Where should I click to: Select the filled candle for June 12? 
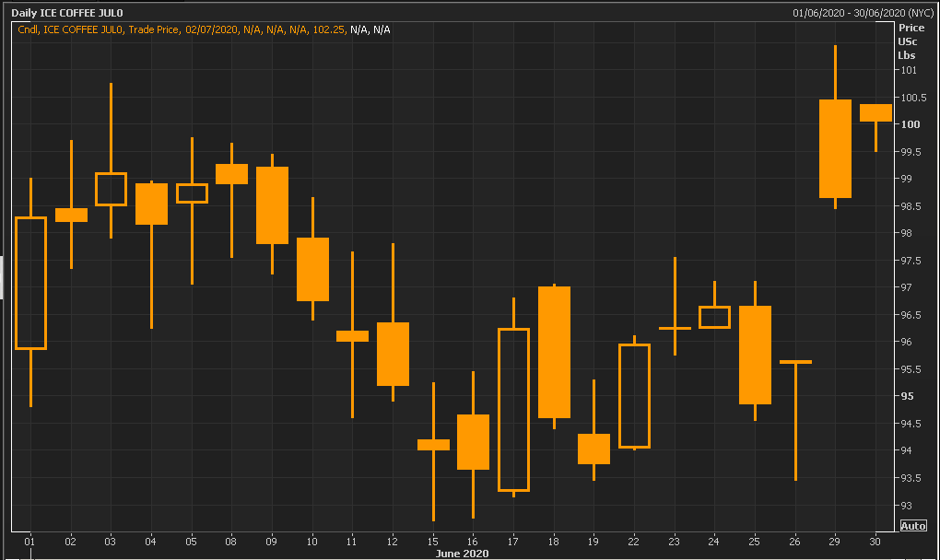pyautogui.click(x=393, y=354)
